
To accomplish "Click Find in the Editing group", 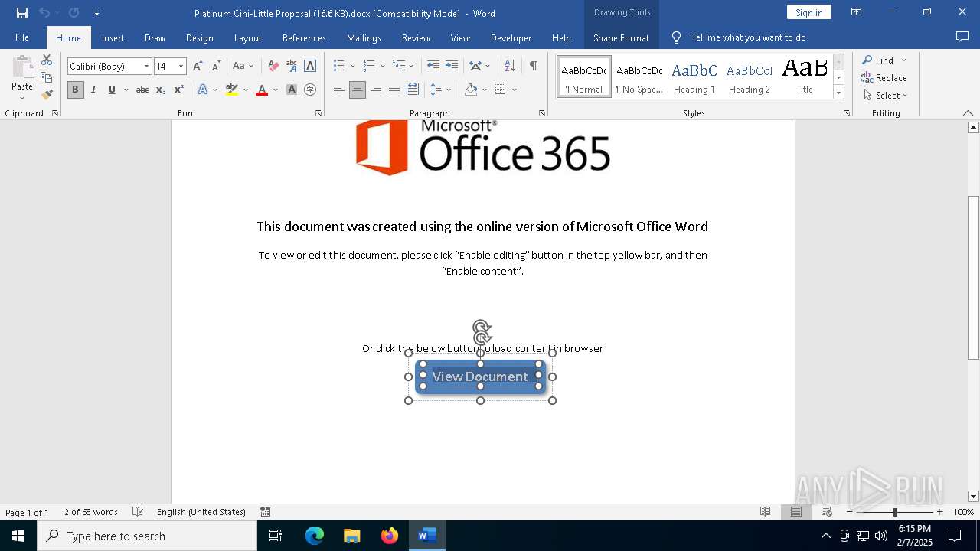I will [877, 60].
